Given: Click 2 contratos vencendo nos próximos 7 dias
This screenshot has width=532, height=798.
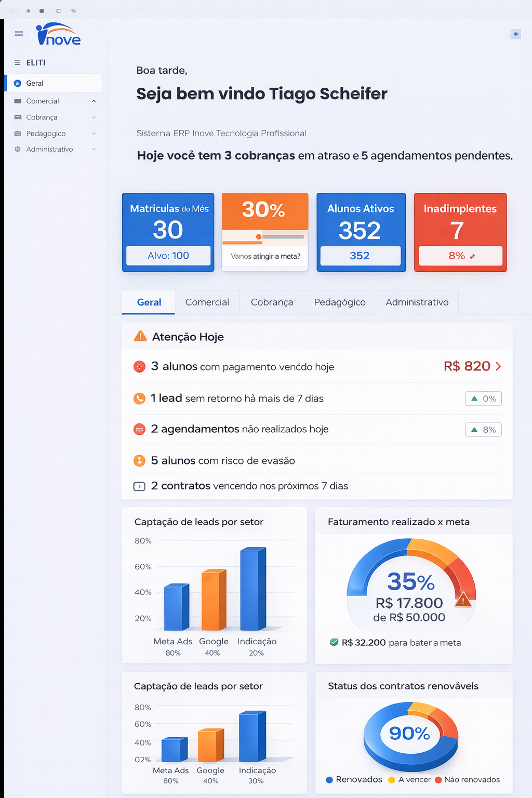Looking at the screenshot, I should click(x=249, y=486).
